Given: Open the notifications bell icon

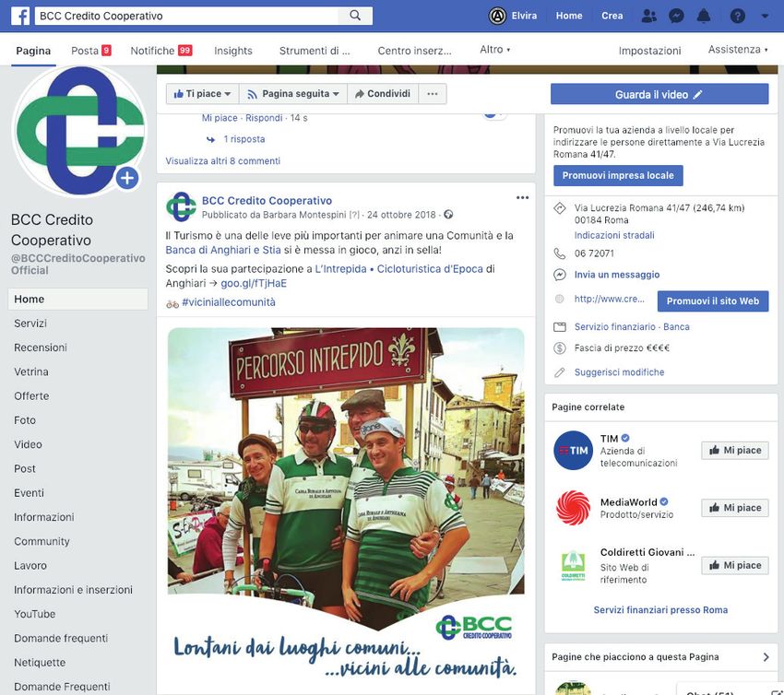Looking at the screenshot, I should click(704, 16).
